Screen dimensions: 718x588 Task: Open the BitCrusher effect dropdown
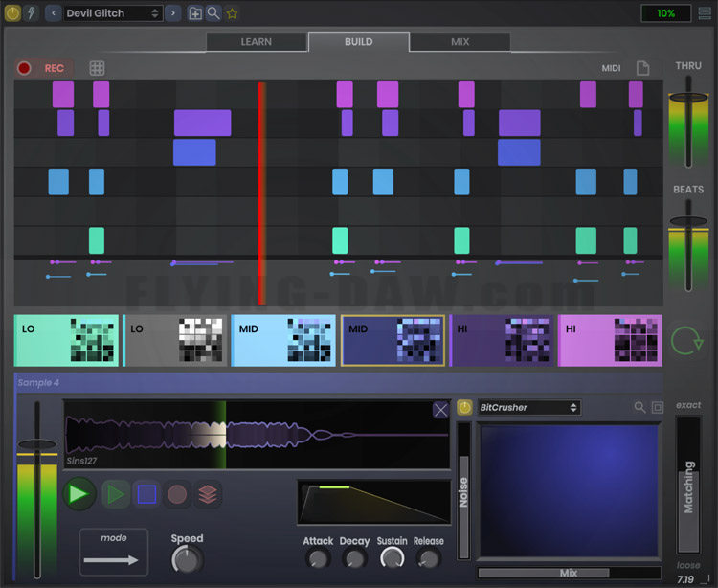(528, 407)
